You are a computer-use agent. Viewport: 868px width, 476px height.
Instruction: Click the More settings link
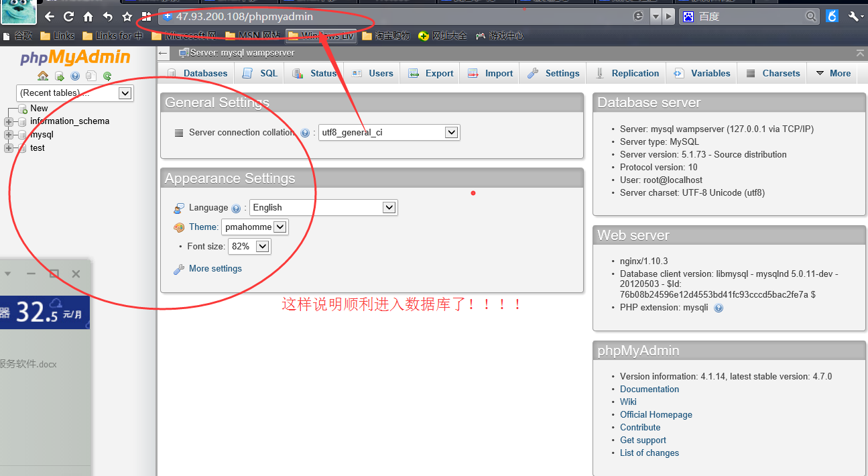tap(215, 269)
